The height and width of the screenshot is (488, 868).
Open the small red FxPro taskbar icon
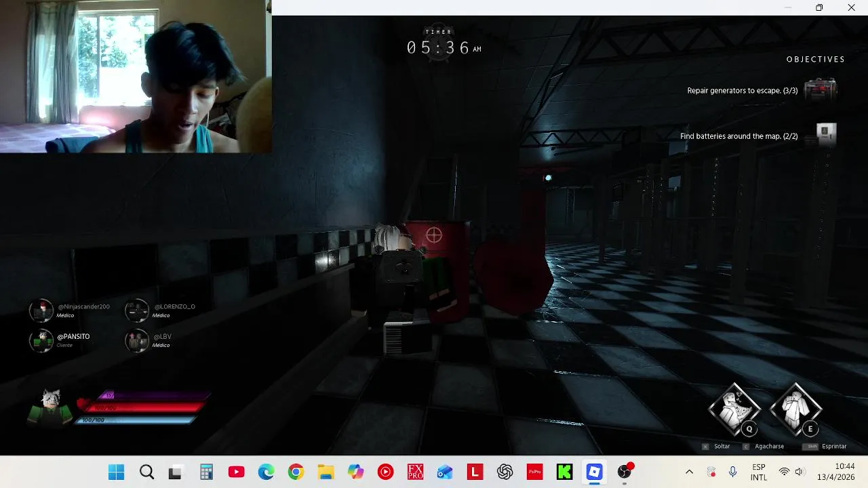point(534,472)
